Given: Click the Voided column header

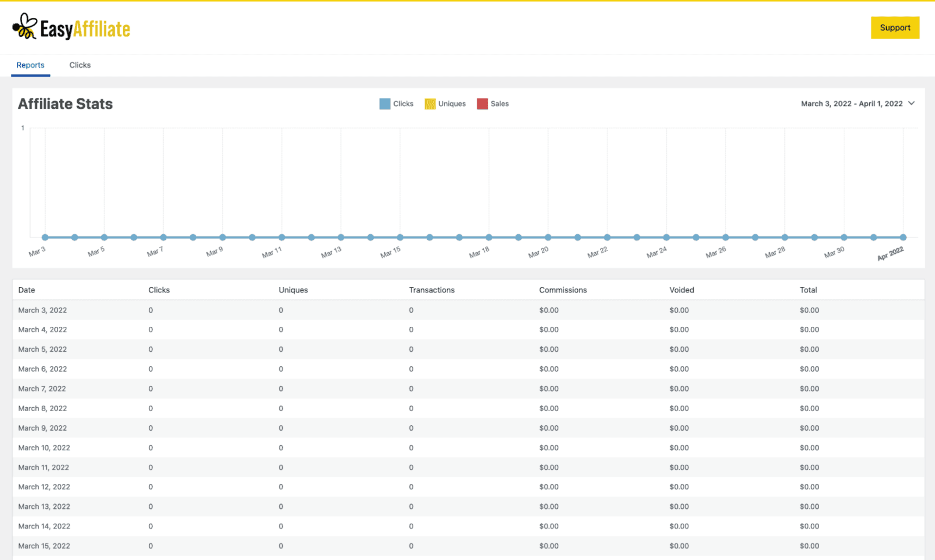Looking at the screenshot, I should point(682,290).
